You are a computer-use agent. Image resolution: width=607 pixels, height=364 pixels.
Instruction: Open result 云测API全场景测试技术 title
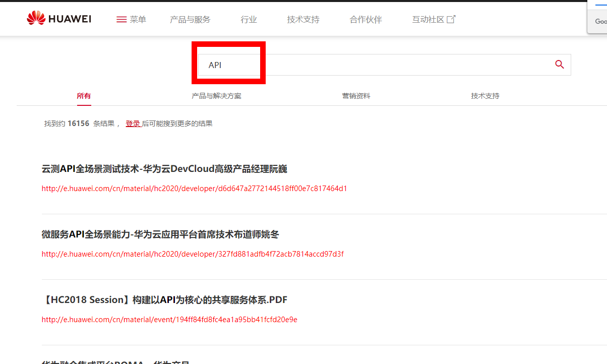coord(164,169)
